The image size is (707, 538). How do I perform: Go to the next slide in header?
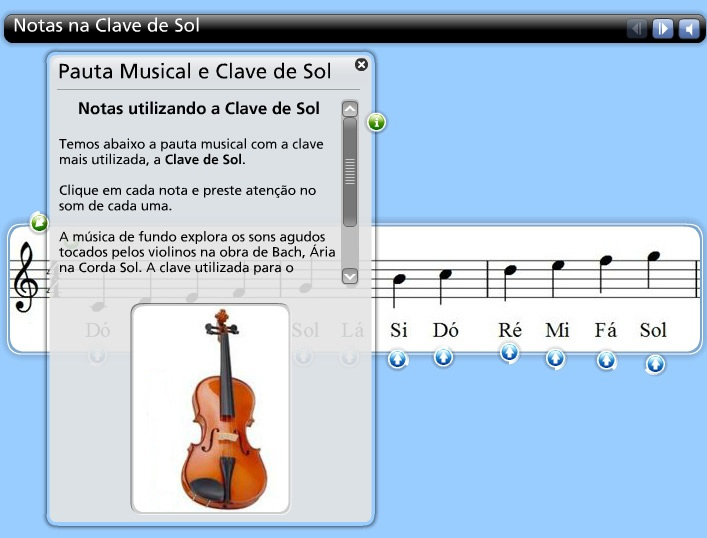662,28
